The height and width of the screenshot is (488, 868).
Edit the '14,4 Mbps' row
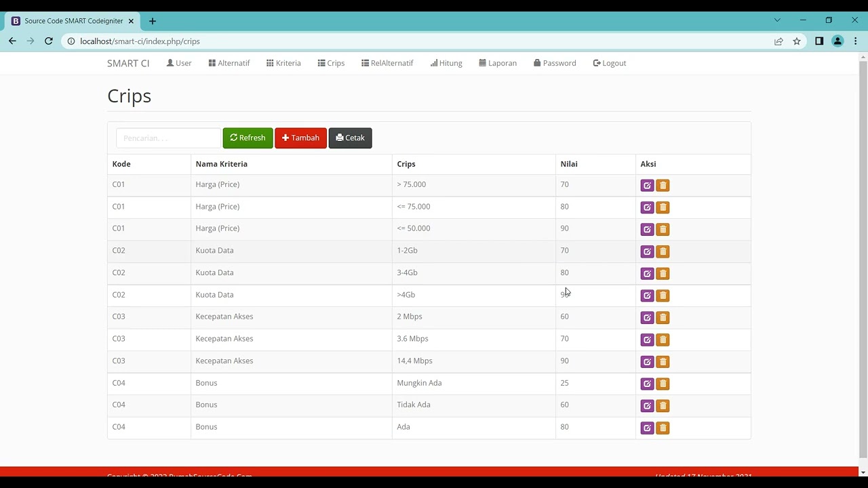[x=647, y=361]
